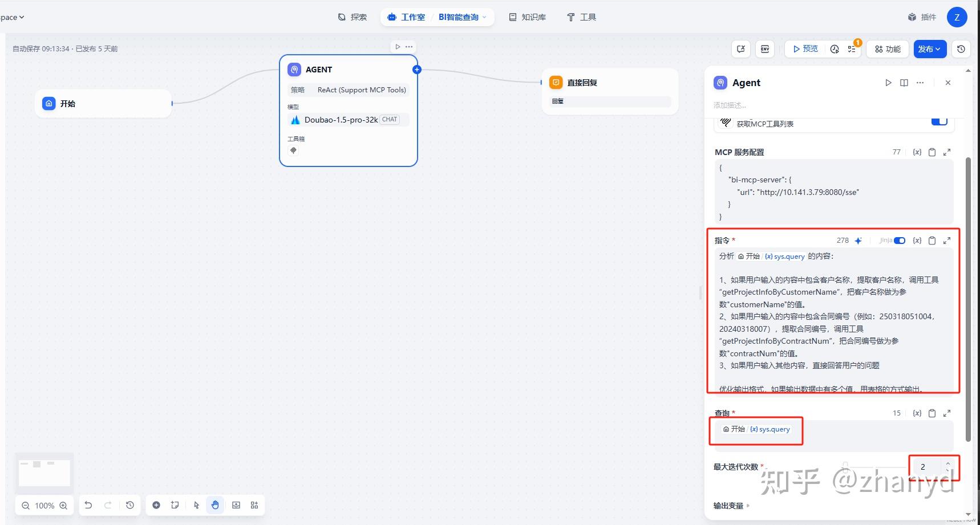Open the add-node plus icon on toolbar
Screen dimensions: 980x525
pyautogui.click(x=156, y=505)
